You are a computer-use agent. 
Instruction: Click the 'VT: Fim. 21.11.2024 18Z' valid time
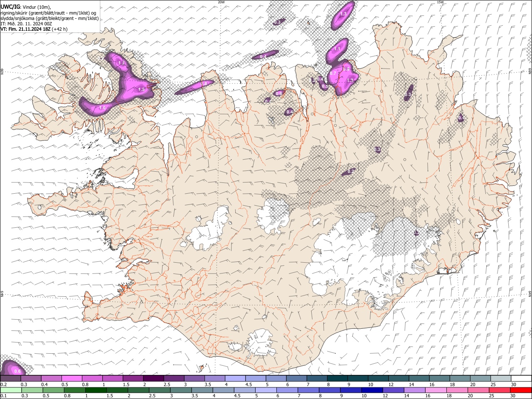[x=25, y=29]
